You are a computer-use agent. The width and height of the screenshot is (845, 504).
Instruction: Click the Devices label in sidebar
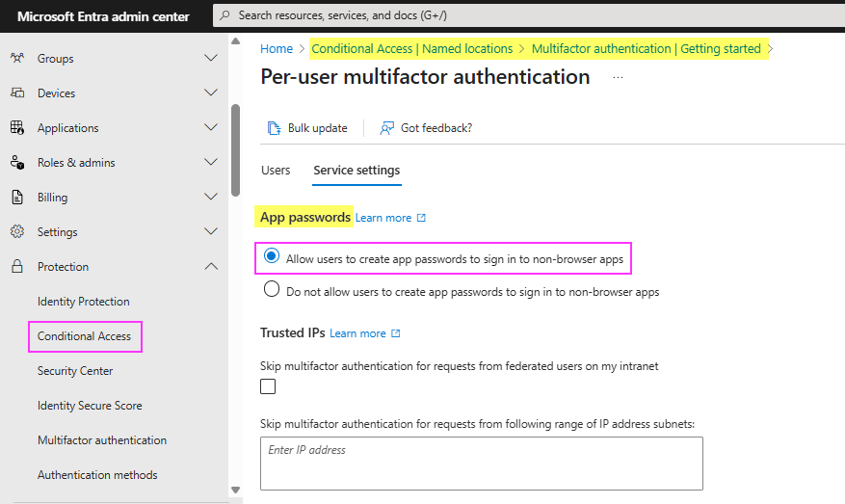pyautogui.click(x=56, y=93)
